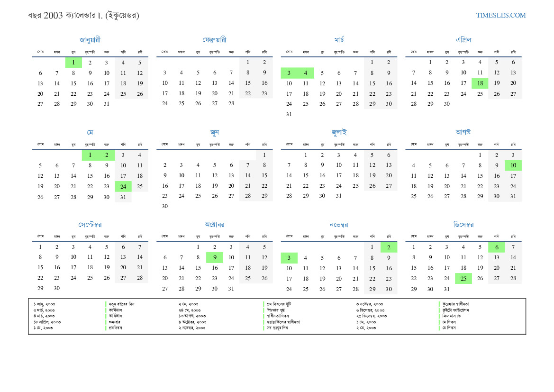554x392 pixels.
Task: Click legend entry '৯ অক্টোবর, ২০০৩'
Action: (x=192, y=322)
